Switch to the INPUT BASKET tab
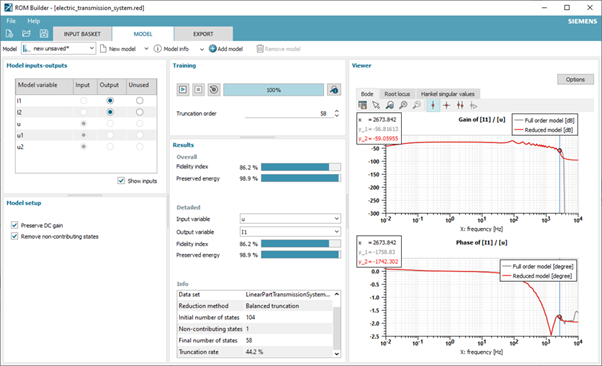The width and height of the screenshot is (602, 366). (82, 34)
